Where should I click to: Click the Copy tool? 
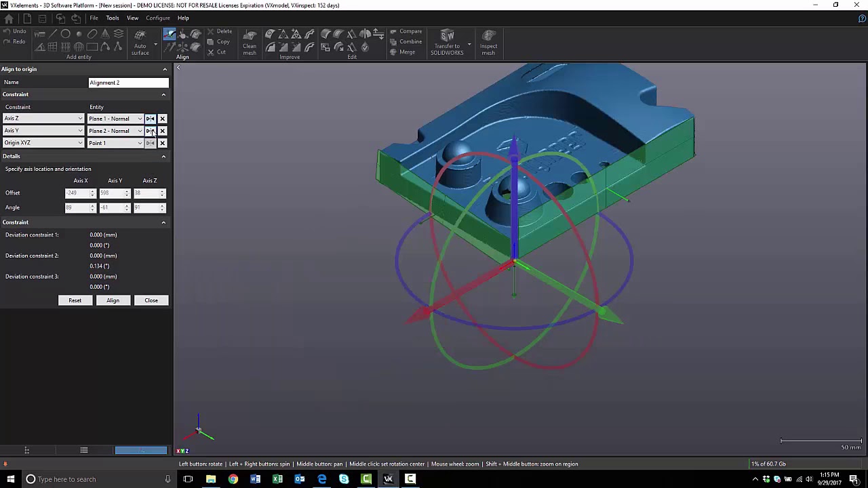coord(220,41)
